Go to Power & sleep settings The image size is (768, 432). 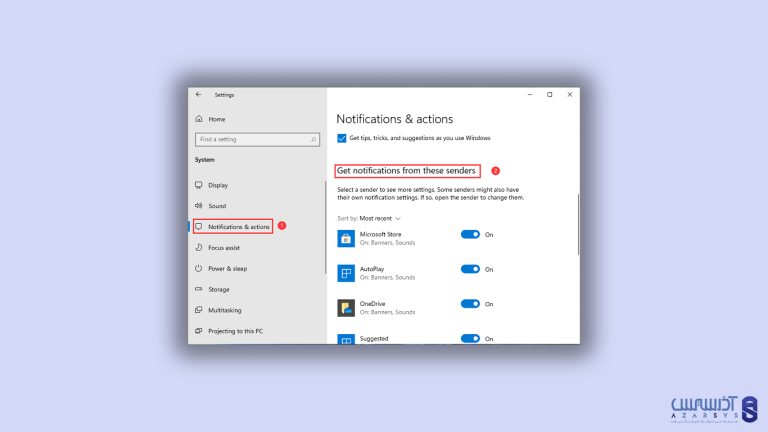pos(227,268)
